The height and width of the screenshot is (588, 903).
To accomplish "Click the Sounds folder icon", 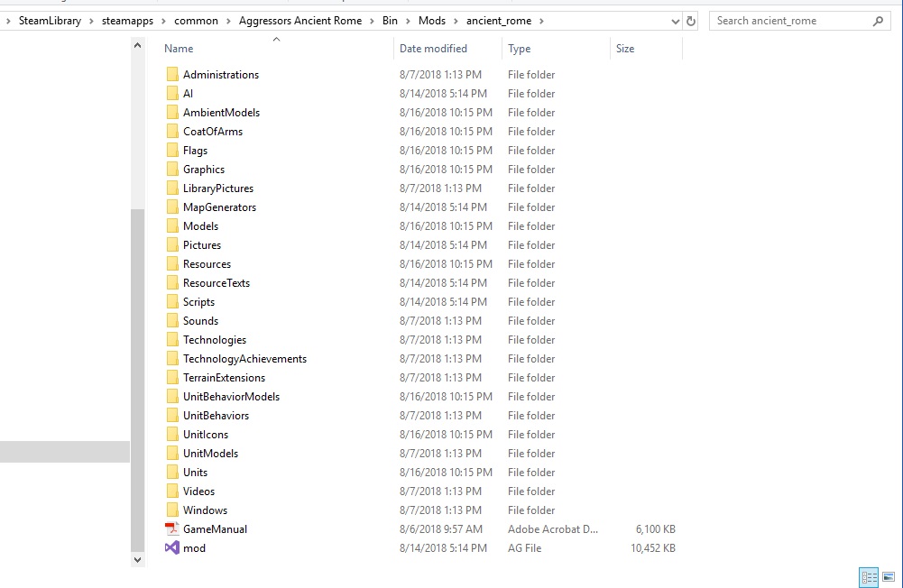I will tap(172, 321).
